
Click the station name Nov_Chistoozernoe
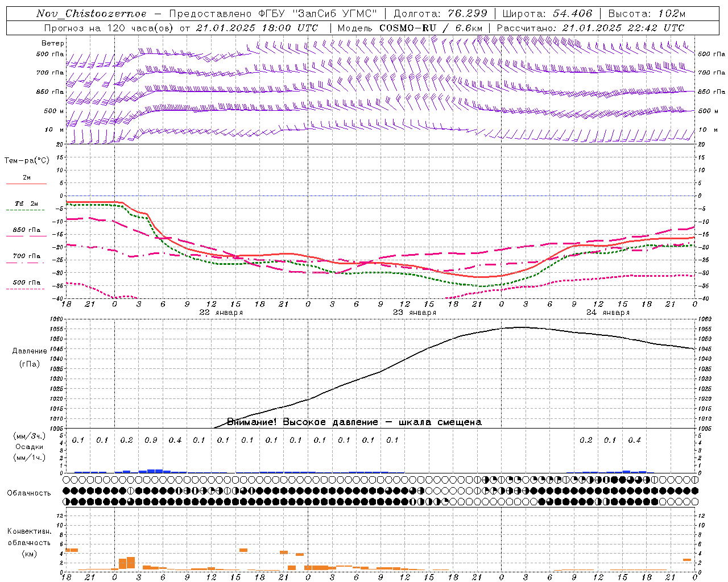click(91, 14)
